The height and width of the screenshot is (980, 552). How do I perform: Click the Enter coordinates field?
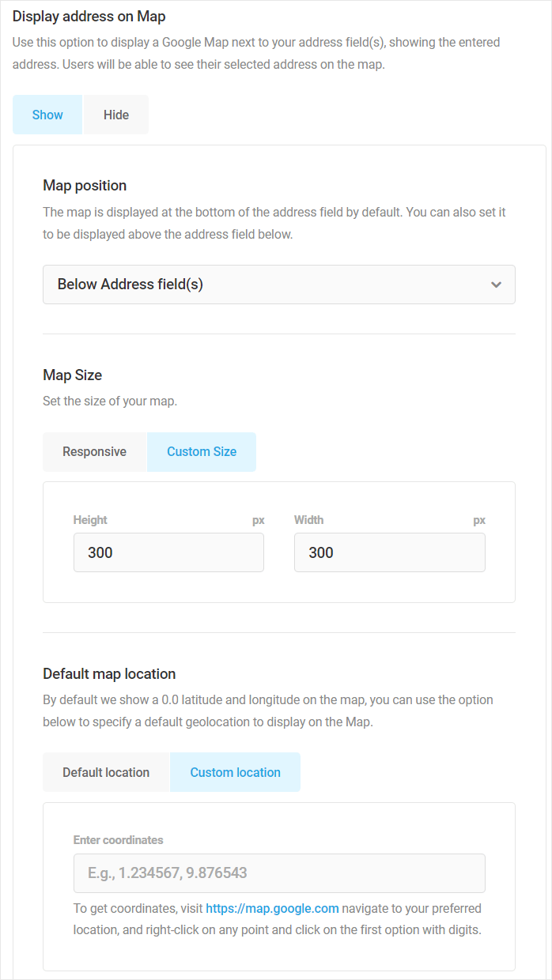279,873
